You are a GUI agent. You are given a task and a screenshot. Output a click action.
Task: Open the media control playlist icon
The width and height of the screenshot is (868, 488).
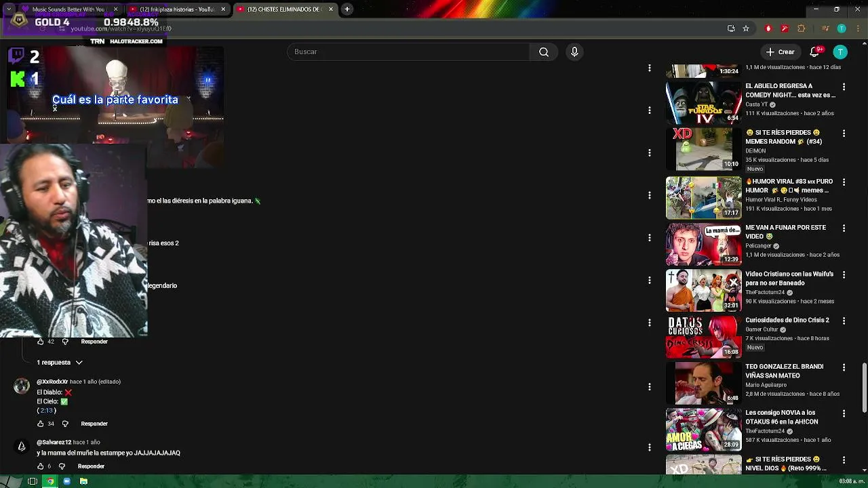(825, 28)
